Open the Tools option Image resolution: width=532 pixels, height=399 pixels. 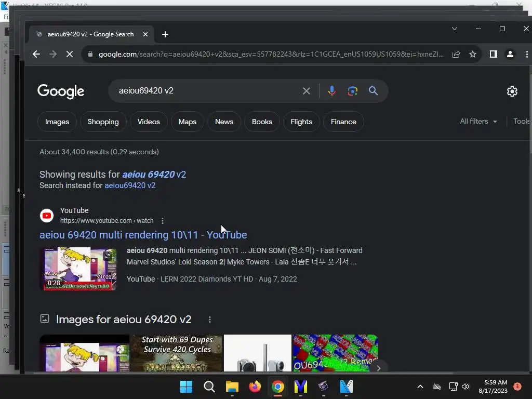522,122
